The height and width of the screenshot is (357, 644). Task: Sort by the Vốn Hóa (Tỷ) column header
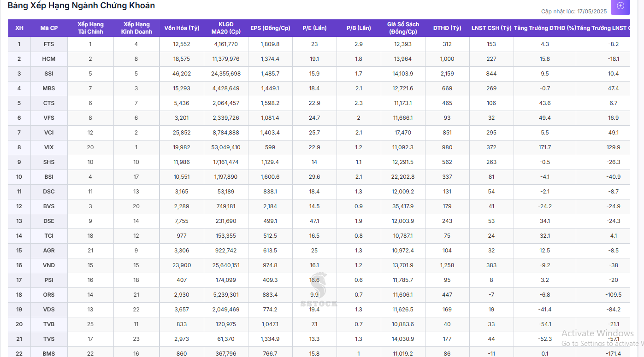click(182, 28)
